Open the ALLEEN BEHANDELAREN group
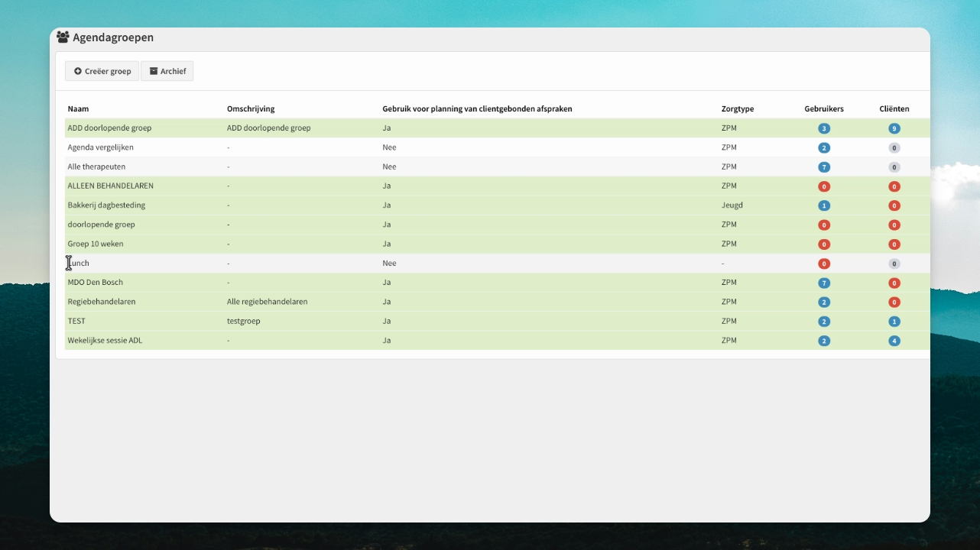The image size is (980, 550). (110, 186)
